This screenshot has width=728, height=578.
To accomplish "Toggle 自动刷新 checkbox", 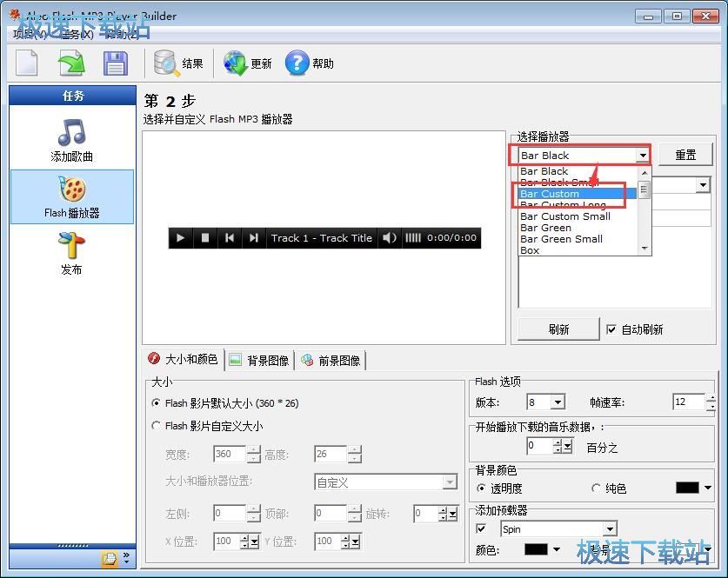I will [x=611, y=329].
